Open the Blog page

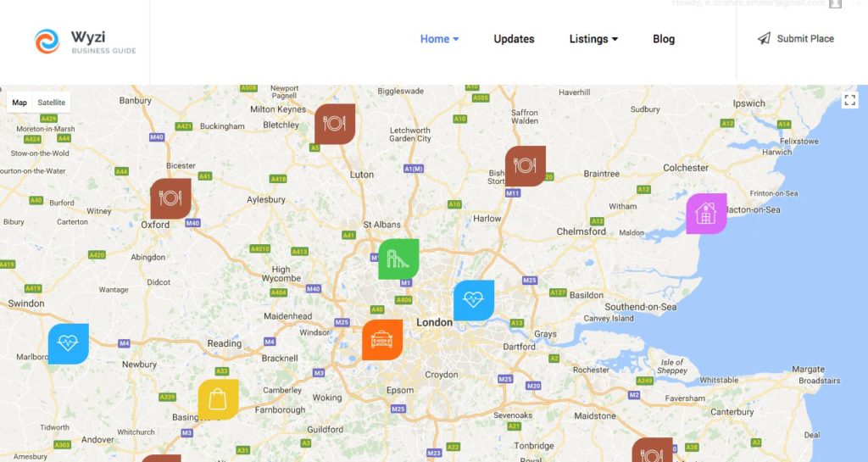pos(664,39)
